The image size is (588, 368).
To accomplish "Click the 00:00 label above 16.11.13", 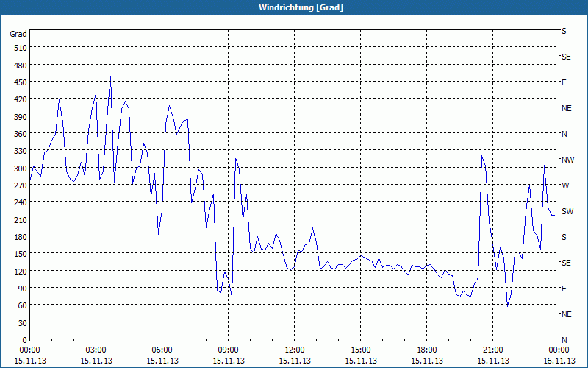I will pyautogui.click(x=559, y=350).
